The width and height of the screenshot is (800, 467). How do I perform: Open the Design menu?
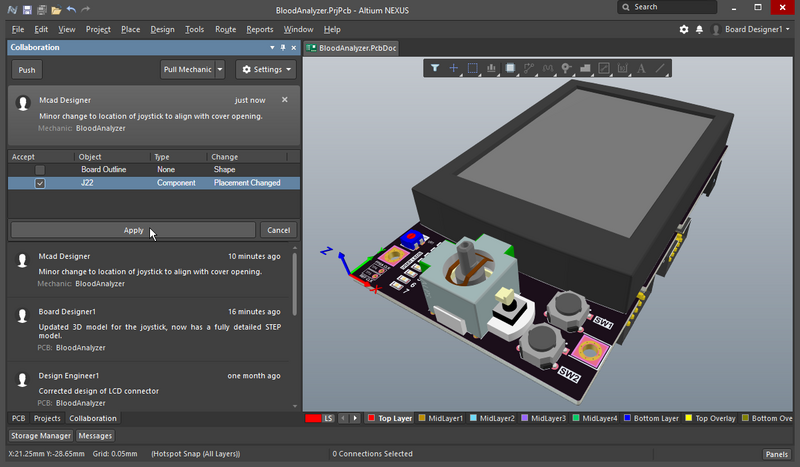[162, 30]
